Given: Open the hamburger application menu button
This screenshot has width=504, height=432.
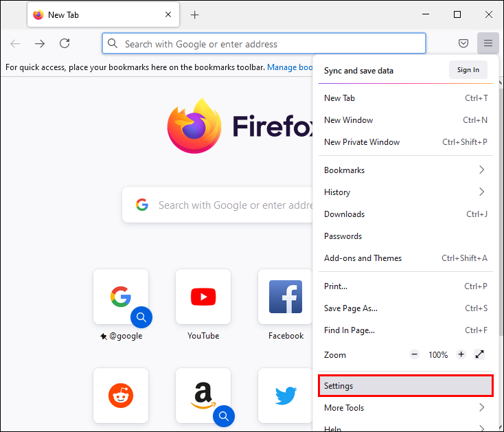Looking at the screenshot, I should [x=488, y=43].
